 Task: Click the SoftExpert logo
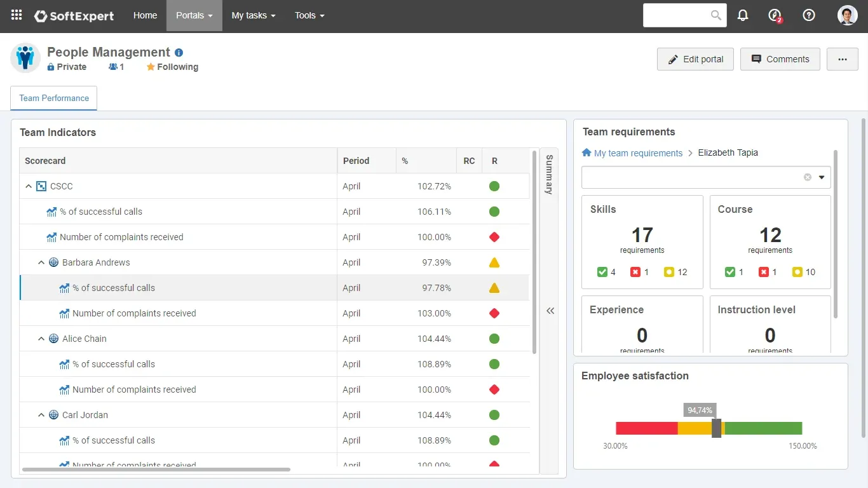(74, 16)
